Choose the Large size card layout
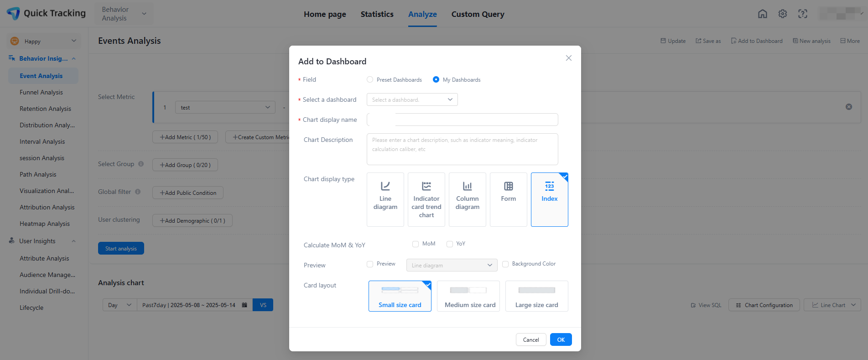Screen dimensions: 868x360 [537, 296]
